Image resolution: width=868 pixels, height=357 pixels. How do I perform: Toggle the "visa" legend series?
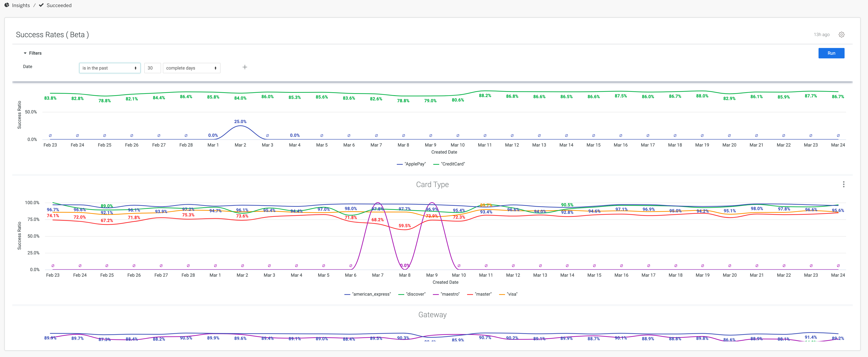coord(508,294)
